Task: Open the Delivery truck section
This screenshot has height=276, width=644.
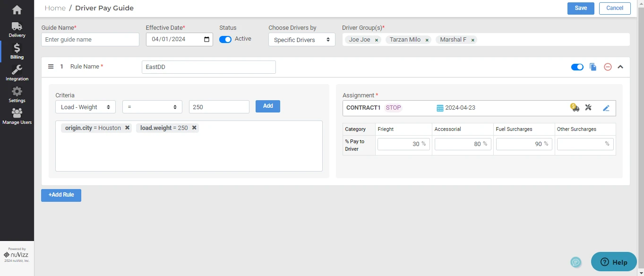Action: [x=17, y=29]
